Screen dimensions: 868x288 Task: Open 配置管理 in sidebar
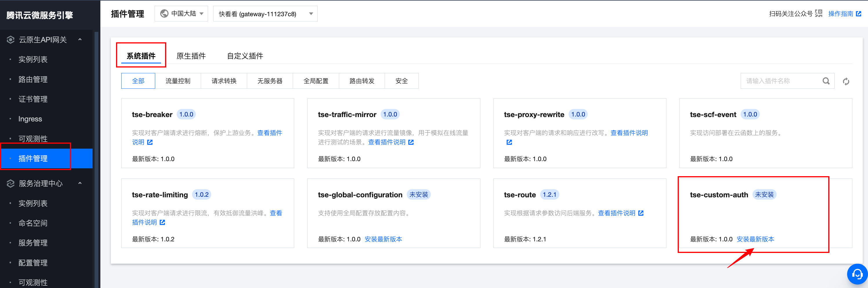click(x=33, y=263)
